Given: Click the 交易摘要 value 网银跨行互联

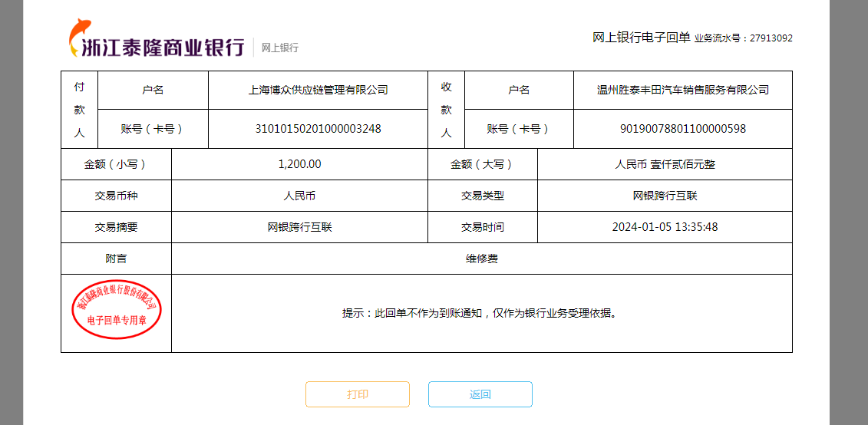Looking at the screenshot, I should pos(299,227).
